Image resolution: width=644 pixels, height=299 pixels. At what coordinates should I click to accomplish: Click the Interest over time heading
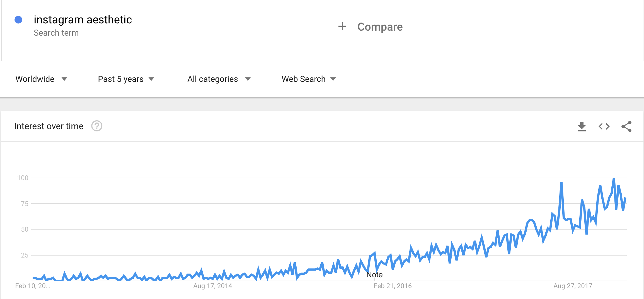pyautogui.click(x=49, y=126)
